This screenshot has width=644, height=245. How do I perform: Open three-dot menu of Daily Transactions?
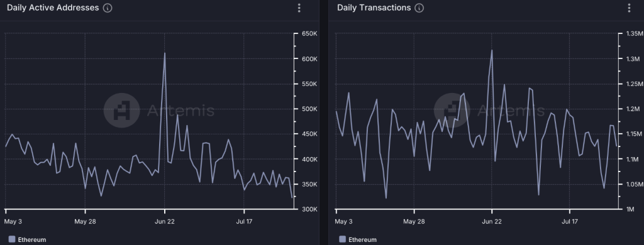coord(629,8)
